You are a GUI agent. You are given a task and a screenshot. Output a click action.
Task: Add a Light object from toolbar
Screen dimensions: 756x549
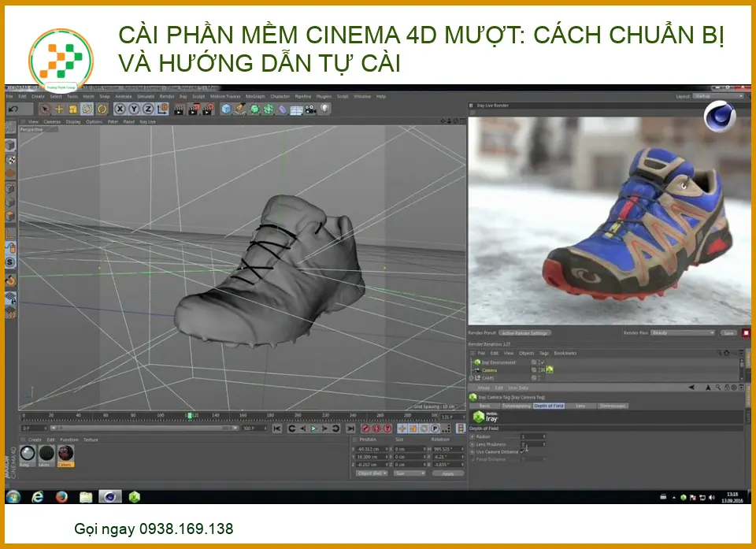(324, 109)
